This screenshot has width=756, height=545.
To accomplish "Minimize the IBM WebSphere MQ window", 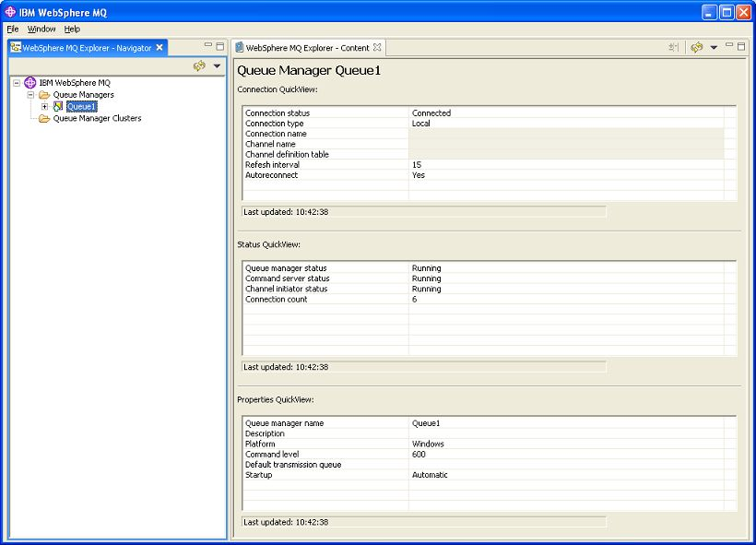I will click(709, 12).
